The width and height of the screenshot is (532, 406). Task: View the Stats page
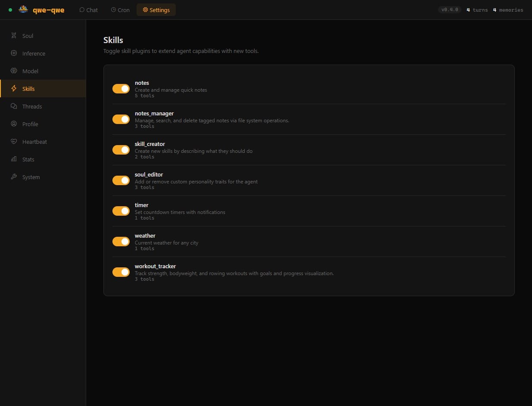pos(28,159)
